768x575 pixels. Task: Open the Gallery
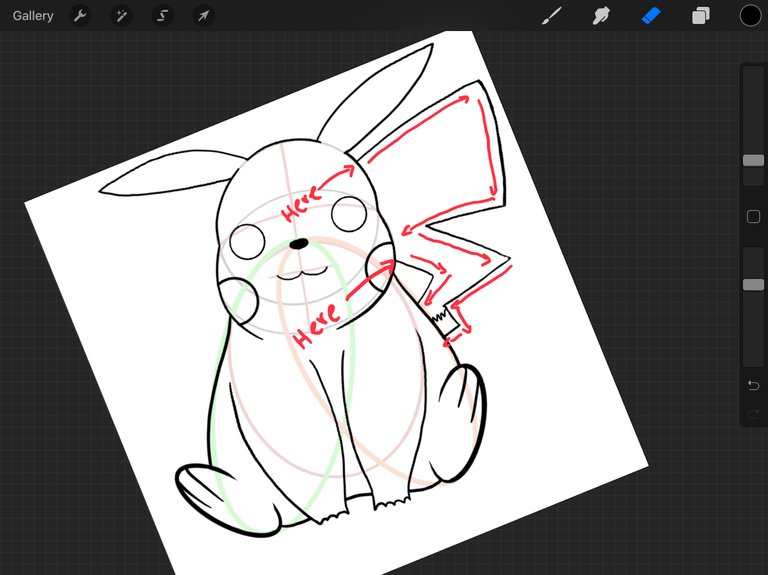[x=33, y=16]
